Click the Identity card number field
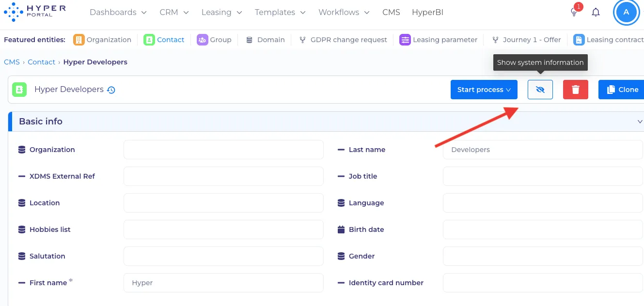 coord(543,283)
